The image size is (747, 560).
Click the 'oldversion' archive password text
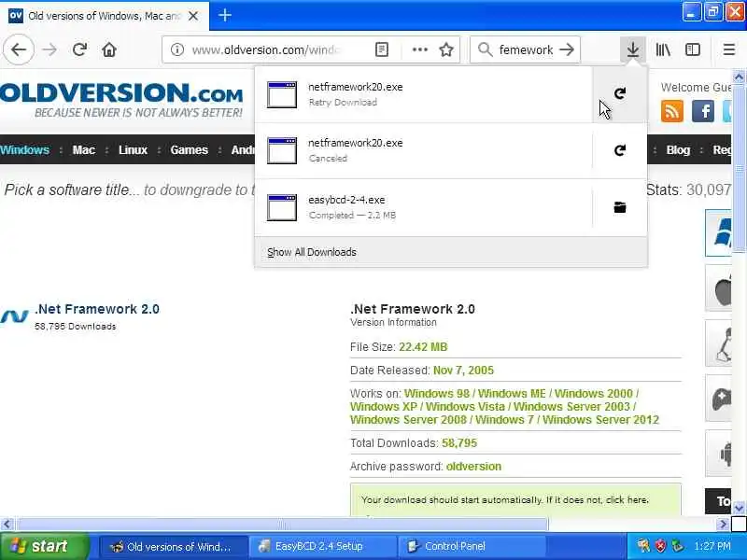tap(473, 467)
